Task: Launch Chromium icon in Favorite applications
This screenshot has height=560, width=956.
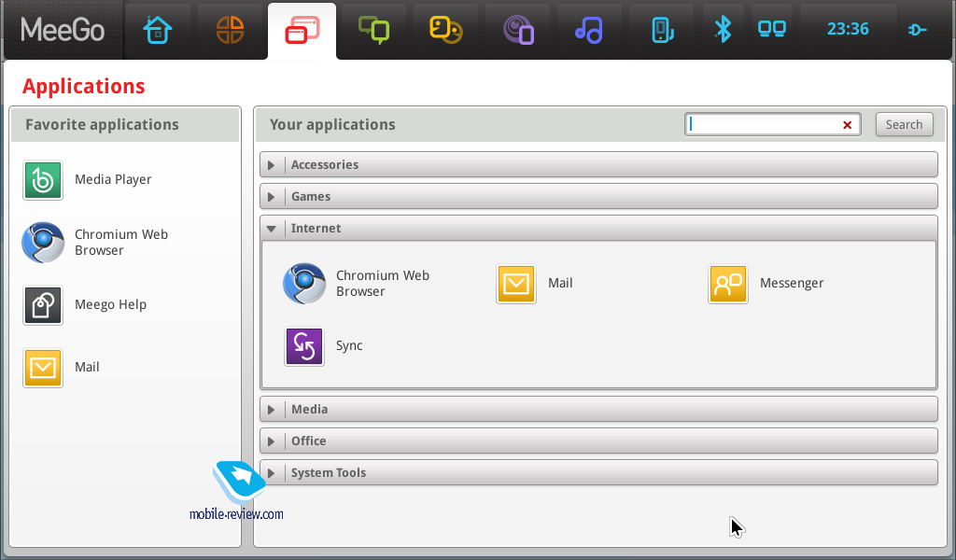Action: 43,243
